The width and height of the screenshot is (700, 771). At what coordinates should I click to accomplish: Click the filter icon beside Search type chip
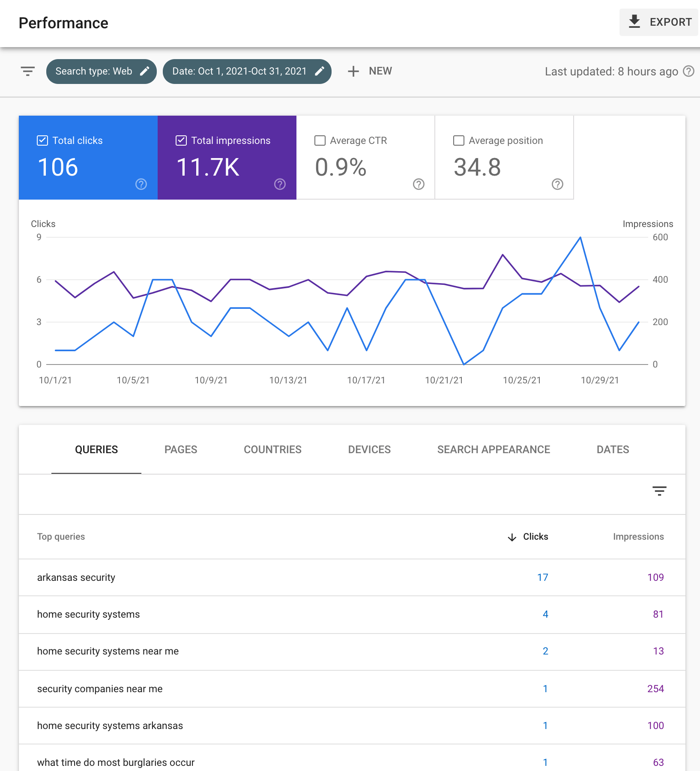pyautogui.click(x=28, y=71)
